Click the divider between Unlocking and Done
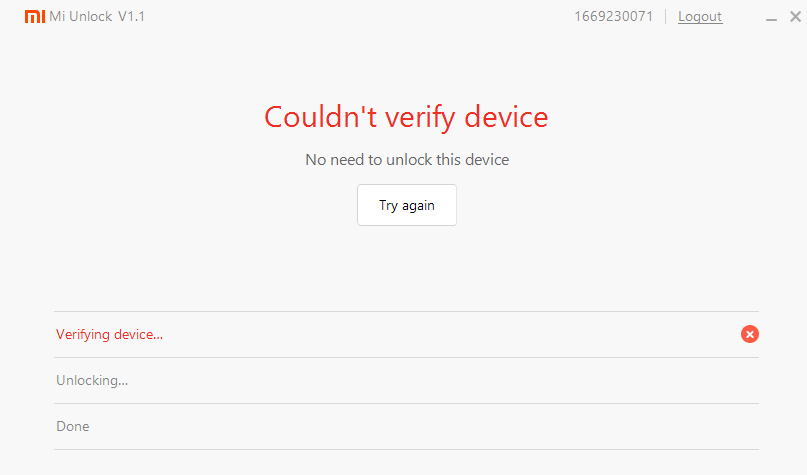The image size is (807, 475). point(406,403)
